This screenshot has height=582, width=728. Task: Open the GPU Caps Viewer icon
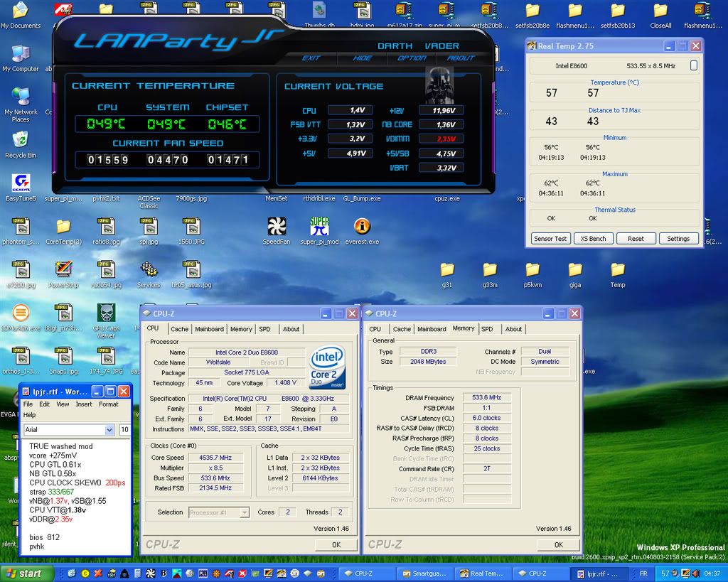coord(106,314)
